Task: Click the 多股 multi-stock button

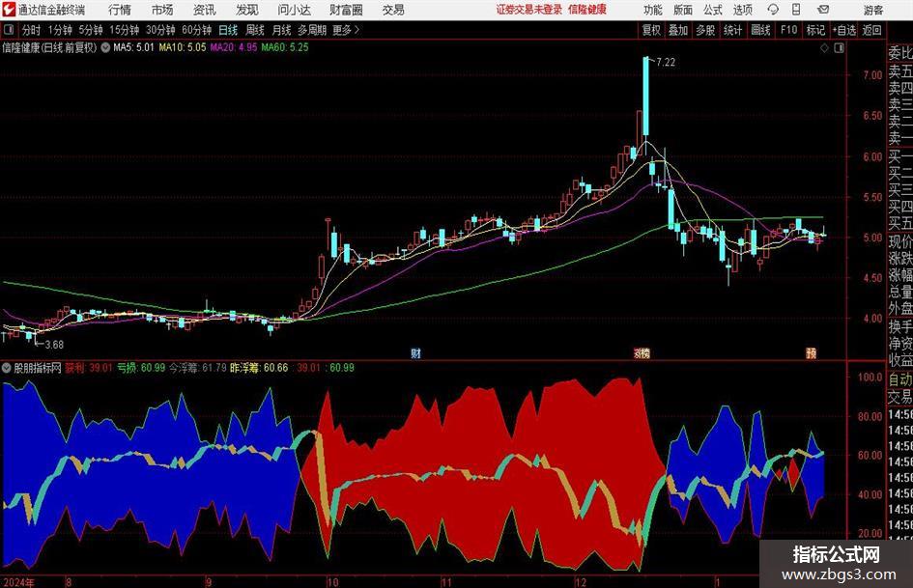Action: pos(705,30)
